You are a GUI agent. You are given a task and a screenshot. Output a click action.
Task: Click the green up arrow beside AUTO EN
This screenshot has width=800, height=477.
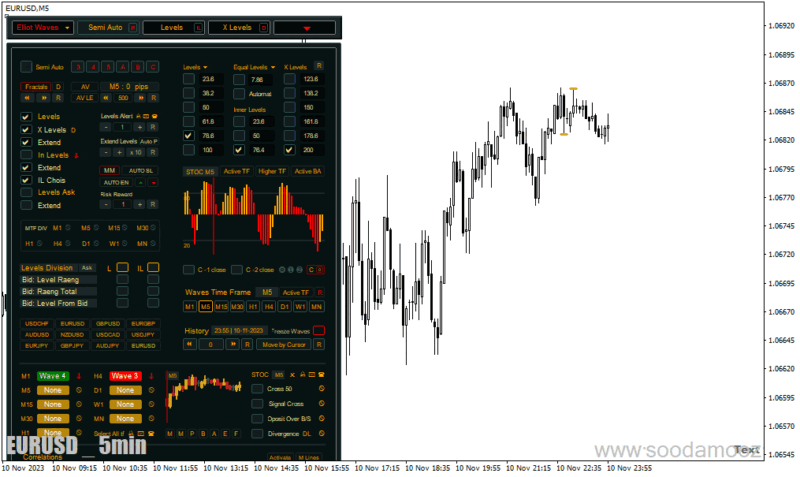141,183
